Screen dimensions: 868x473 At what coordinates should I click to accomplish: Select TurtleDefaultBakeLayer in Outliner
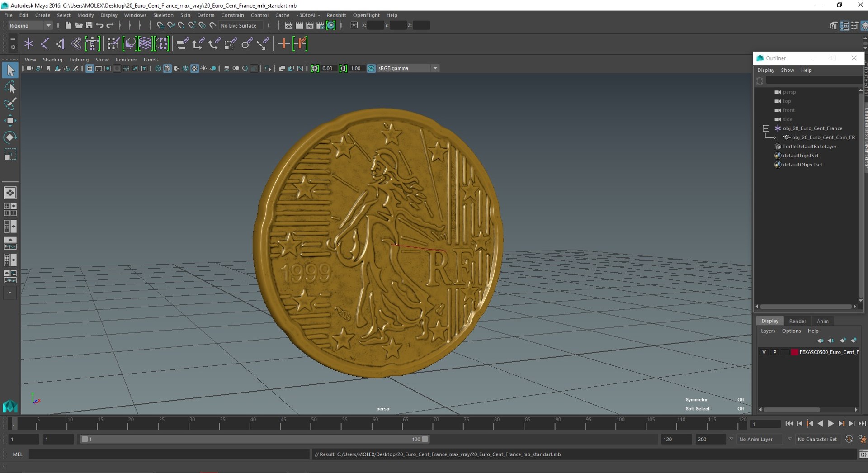[809, 147]
